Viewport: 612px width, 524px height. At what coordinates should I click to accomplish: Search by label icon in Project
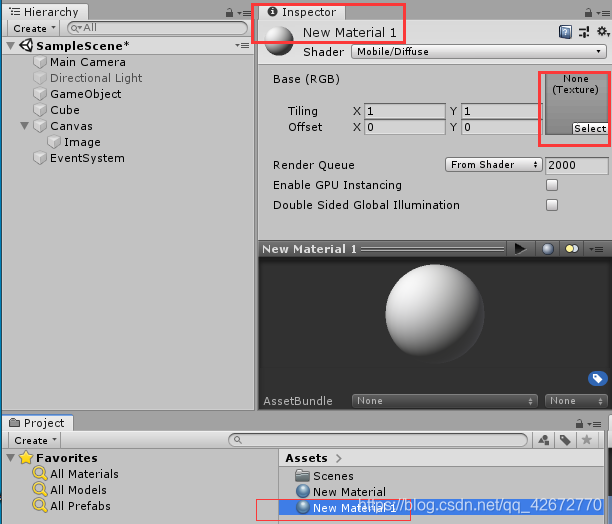pos(565,441)
